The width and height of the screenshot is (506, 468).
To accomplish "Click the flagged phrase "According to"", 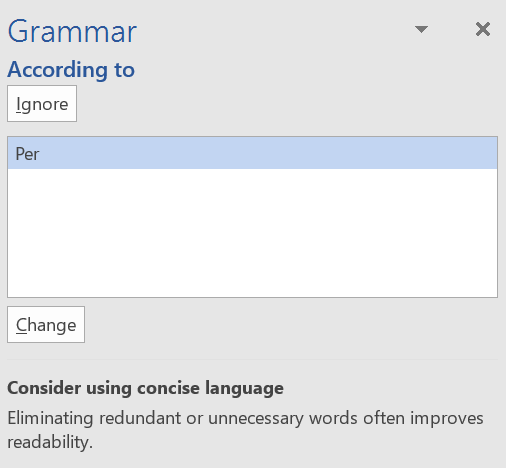I will pos(71,70).
